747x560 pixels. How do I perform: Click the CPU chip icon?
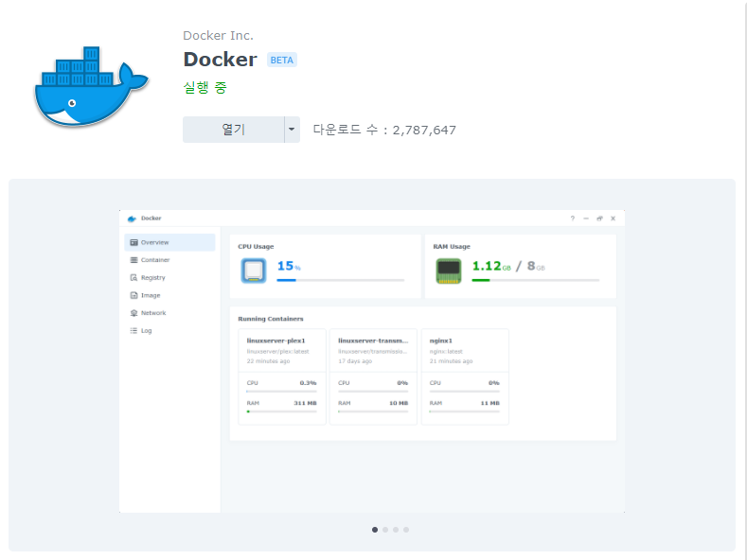click(254, 271)
